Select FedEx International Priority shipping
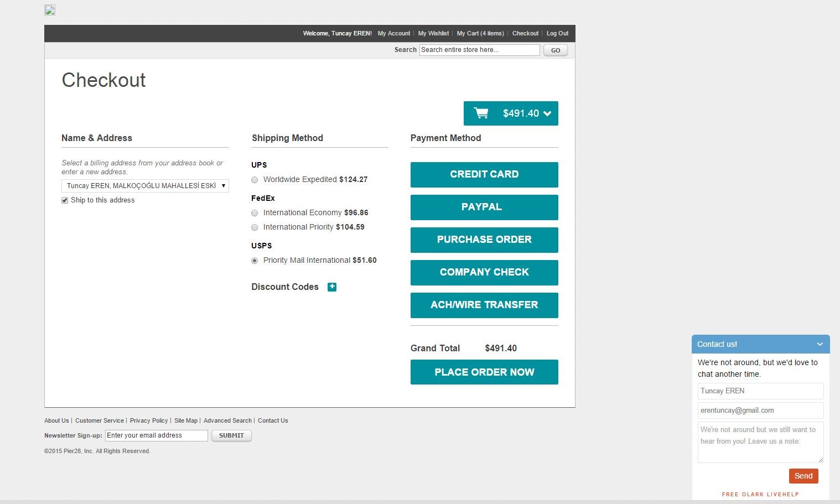The image size is (840, 504). 255,227
